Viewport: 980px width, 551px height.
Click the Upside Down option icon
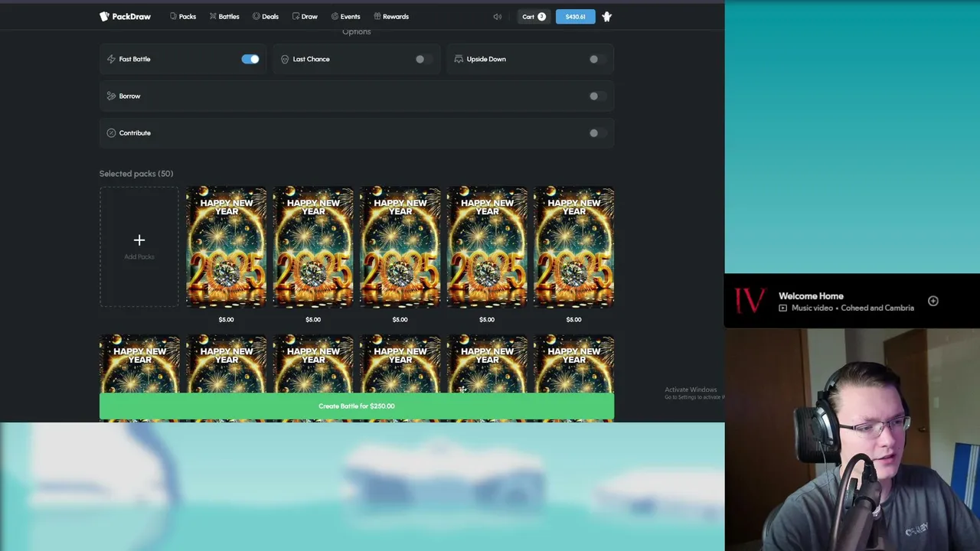pos(459,59)
